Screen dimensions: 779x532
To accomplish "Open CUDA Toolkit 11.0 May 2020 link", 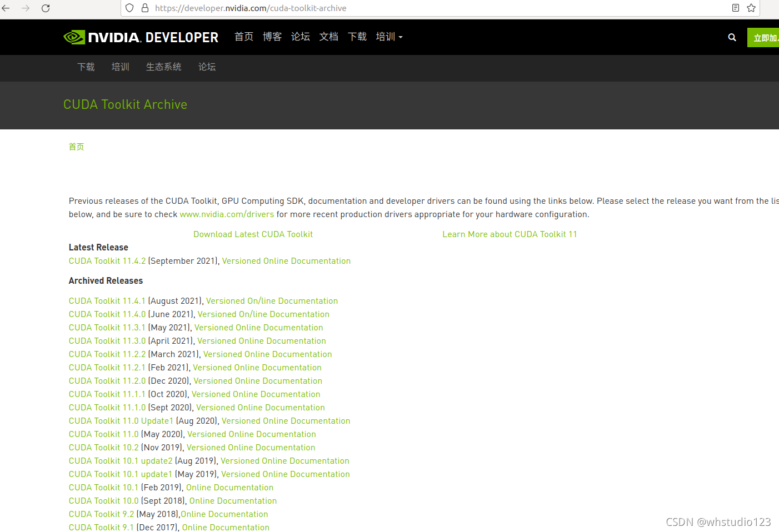I will [104, 434].
